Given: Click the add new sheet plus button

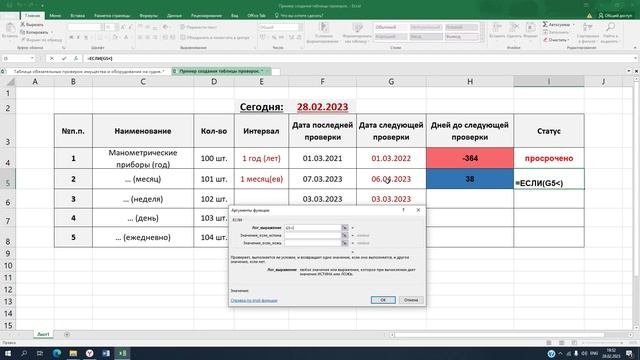Looking at the screenshot, I should pos(67,335).
